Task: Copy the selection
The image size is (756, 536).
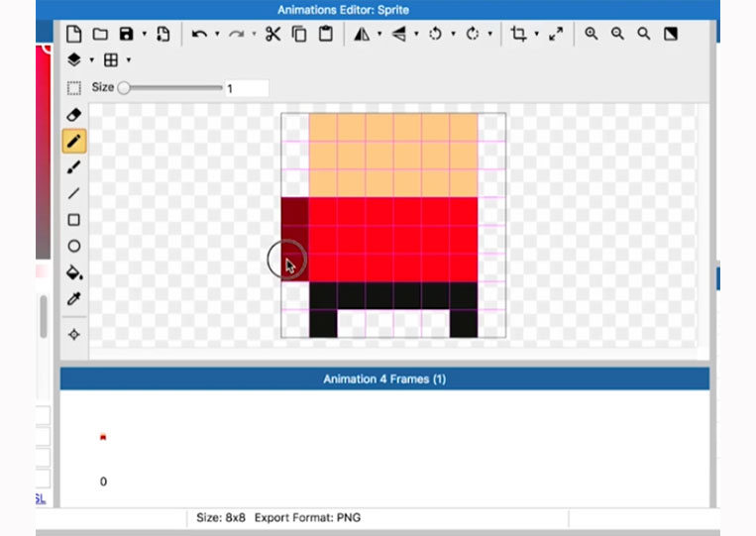Action: (x=299, y=34)
